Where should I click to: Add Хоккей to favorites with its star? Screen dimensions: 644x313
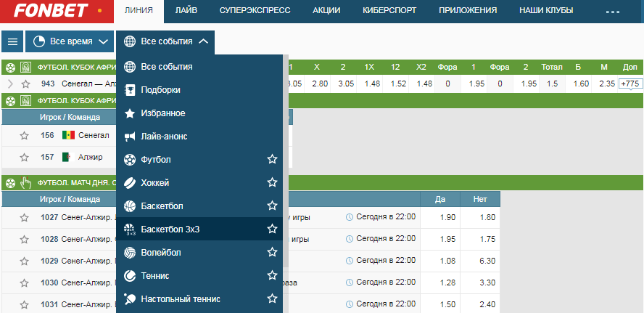tap(272, 182)
